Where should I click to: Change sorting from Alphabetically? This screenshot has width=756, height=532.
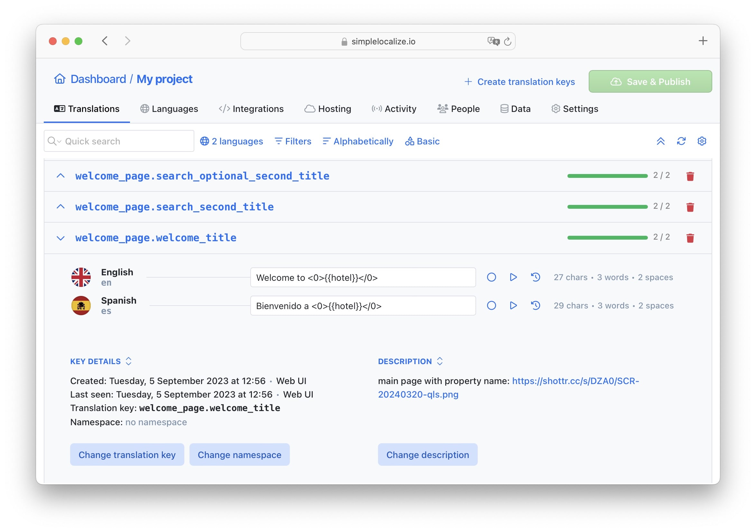358,141
